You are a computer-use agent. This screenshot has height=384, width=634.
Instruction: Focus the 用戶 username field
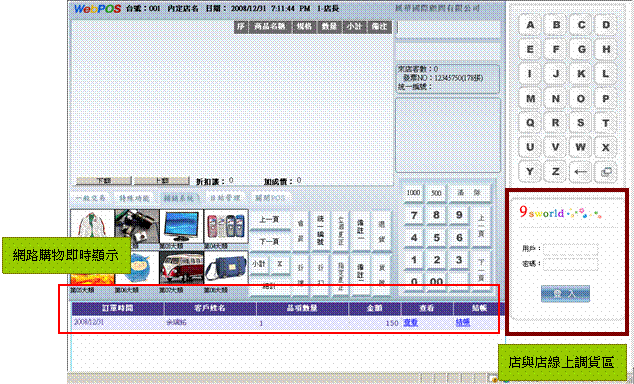(x=571, y=249)
